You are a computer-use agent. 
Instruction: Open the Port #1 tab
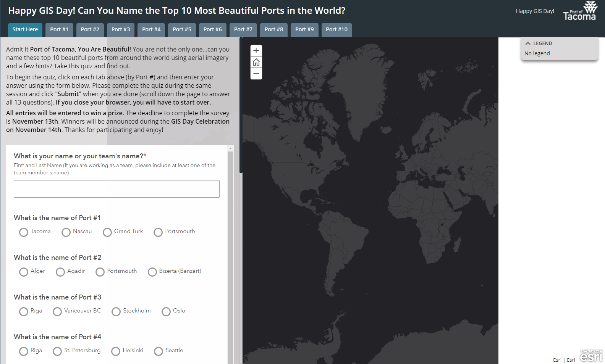59,29
